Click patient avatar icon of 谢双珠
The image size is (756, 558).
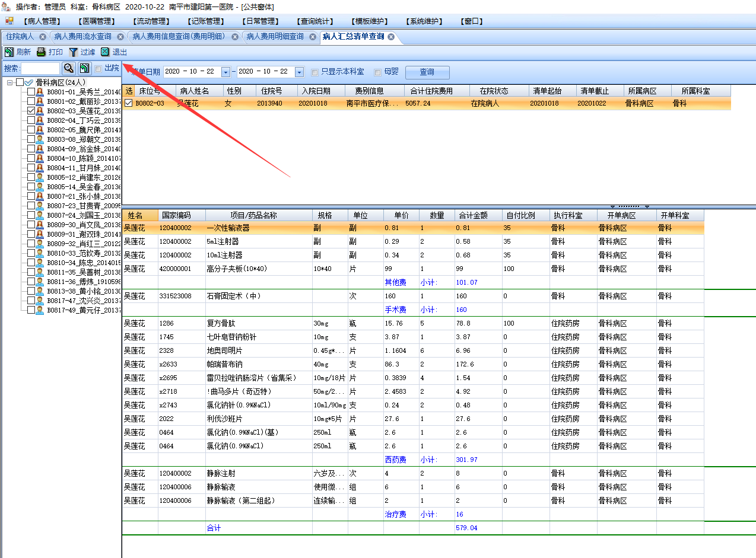[40, 234]
